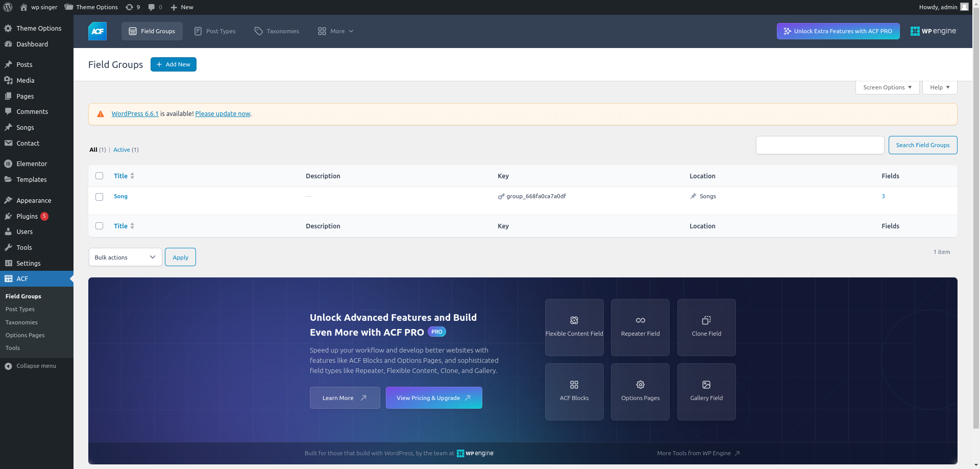Open Appearance in sidebar

37,200
